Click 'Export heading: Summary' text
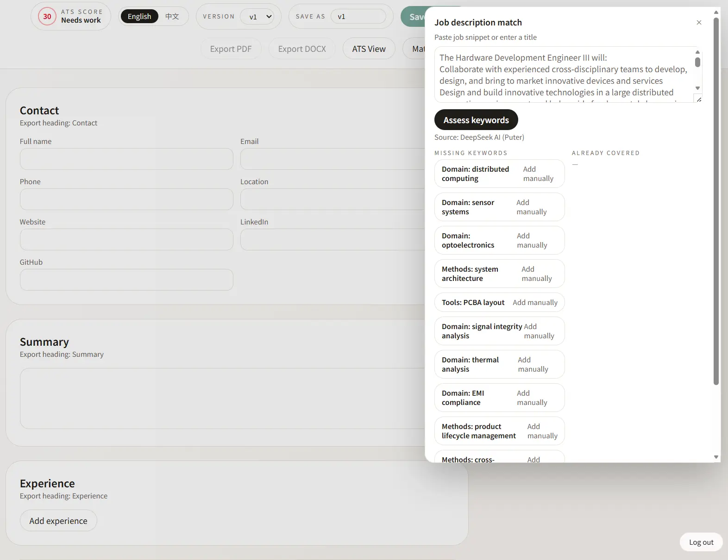Image resolution: width=728 pixels, height=560 pixels. (x=62, y=354)
